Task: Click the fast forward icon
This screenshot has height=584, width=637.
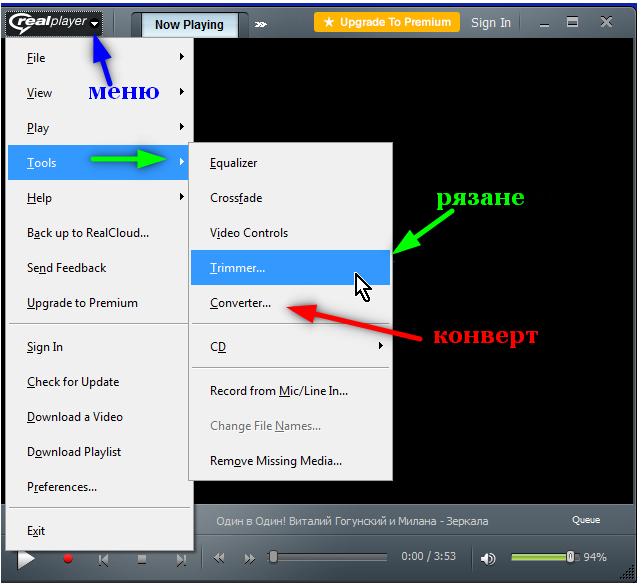Action: click(250, 558)
